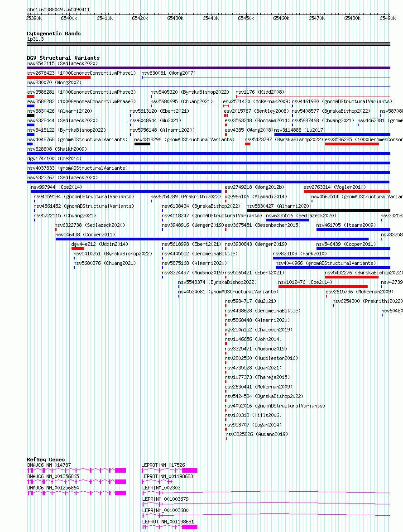The height and width of the screenshot is (532, 403).
Task: Click nsv4037833 (gnomADStructuralVariants) label
Action: [77, 168]
